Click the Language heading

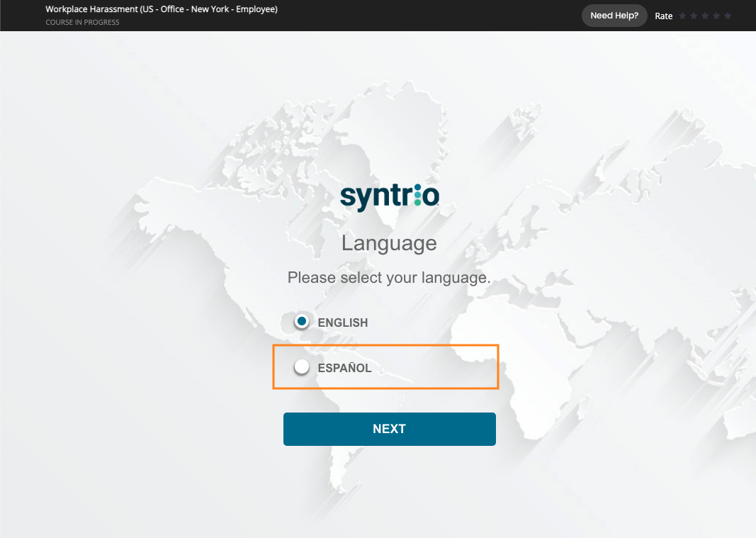pyautogui.click(x=389, y=243)
